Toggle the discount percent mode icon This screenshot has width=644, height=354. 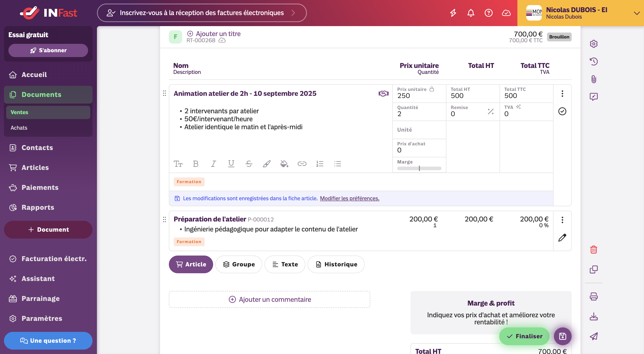(x=490, y=112)
